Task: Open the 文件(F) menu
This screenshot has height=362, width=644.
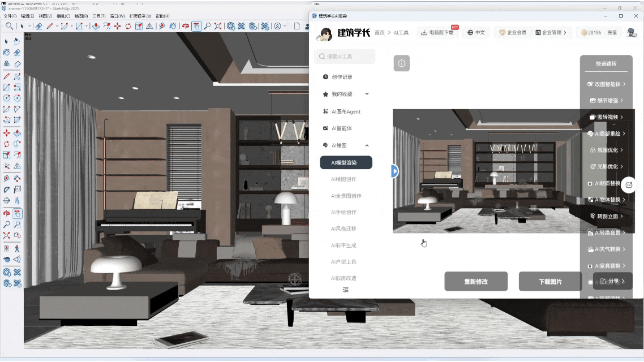Action: coord(10,16)
